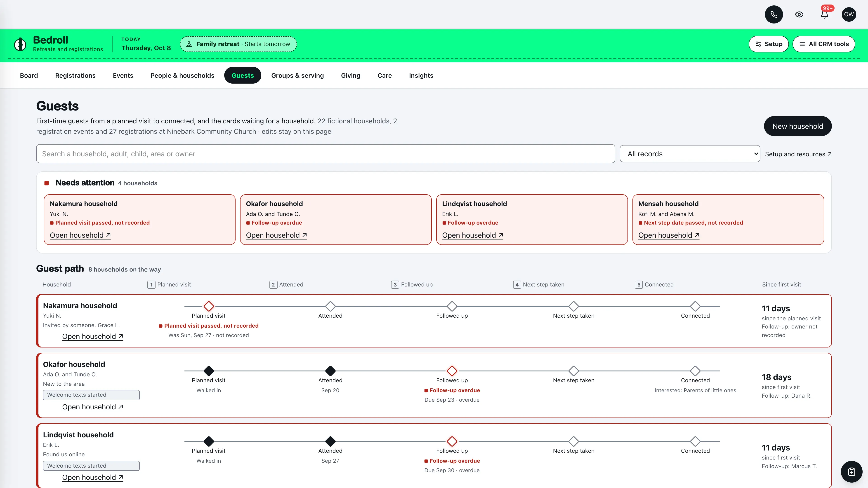This screenshot has width=868, height=488.
Task: Click the Bedroll logo icon
Action: [x=20, y=44]
